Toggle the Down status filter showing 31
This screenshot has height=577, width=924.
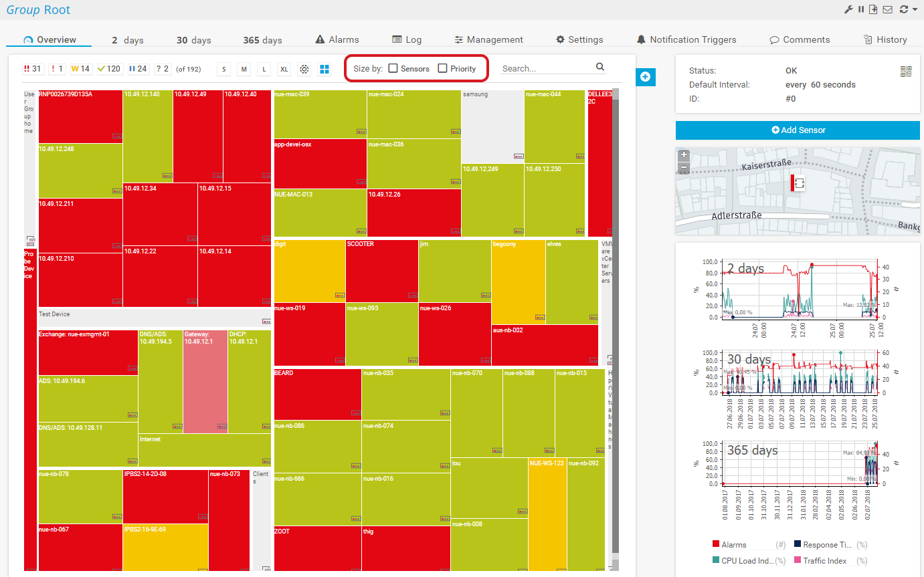tap(33, 69)
